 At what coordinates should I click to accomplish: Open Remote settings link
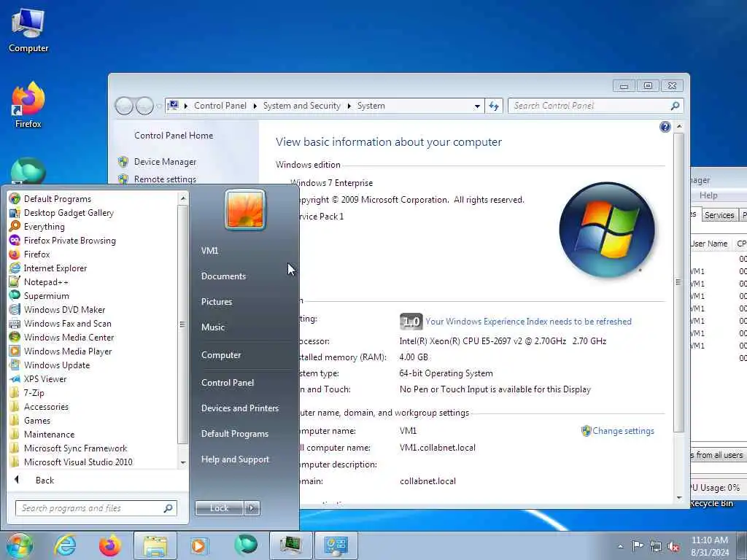(165, 179)
